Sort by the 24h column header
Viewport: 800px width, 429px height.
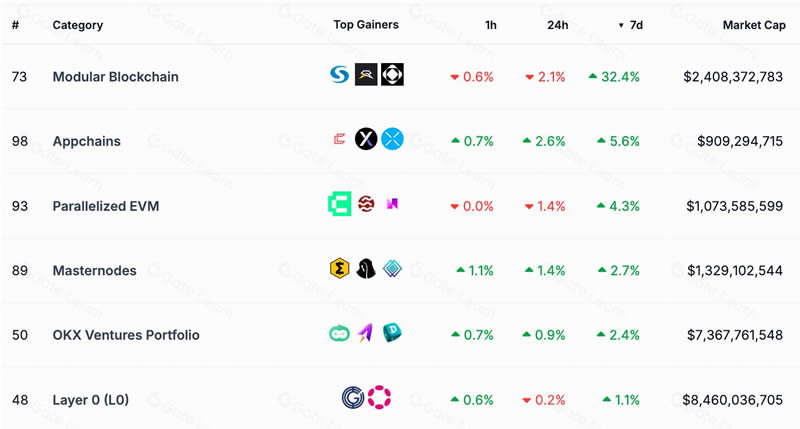tap(558, 25)
